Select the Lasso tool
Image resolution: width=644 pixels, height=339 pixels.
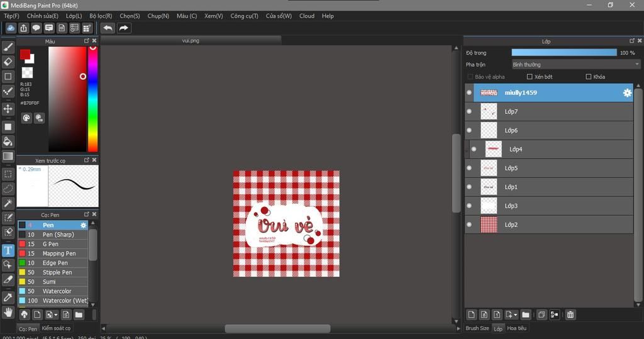click(8, 189)
